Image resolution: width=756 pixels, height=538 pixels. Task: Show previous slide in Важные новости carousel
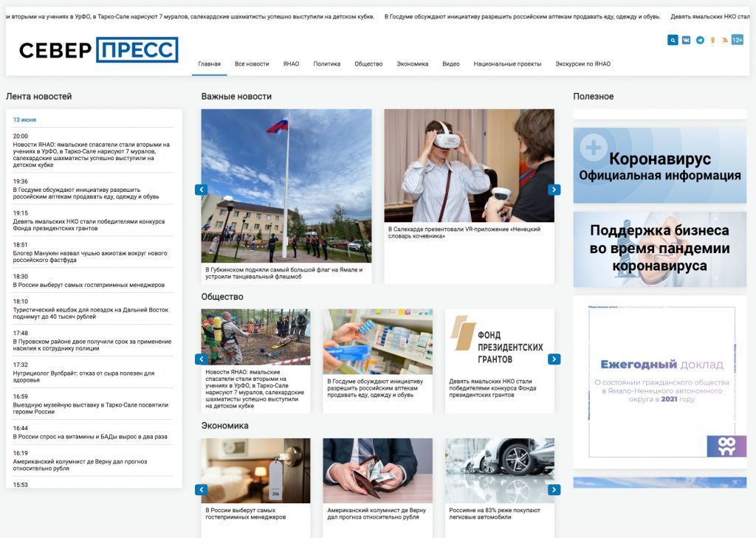click(201, 190)
